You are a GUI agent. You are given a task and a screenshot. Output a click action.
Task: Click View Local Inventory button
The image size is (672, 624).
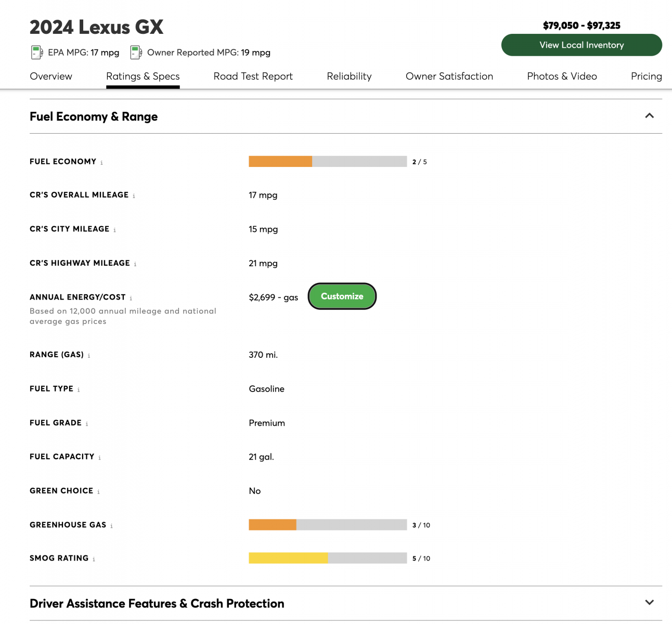(x=581, y=45)
